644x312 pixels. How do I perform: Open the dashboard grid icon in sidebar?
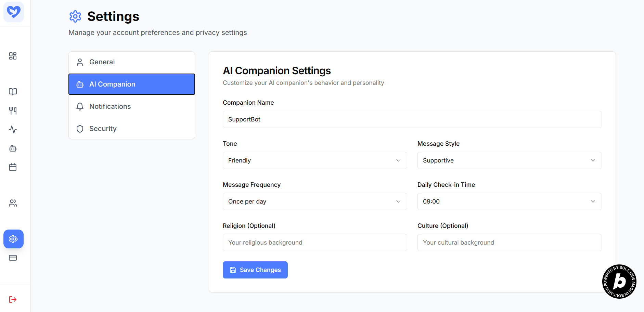[13, 56]
